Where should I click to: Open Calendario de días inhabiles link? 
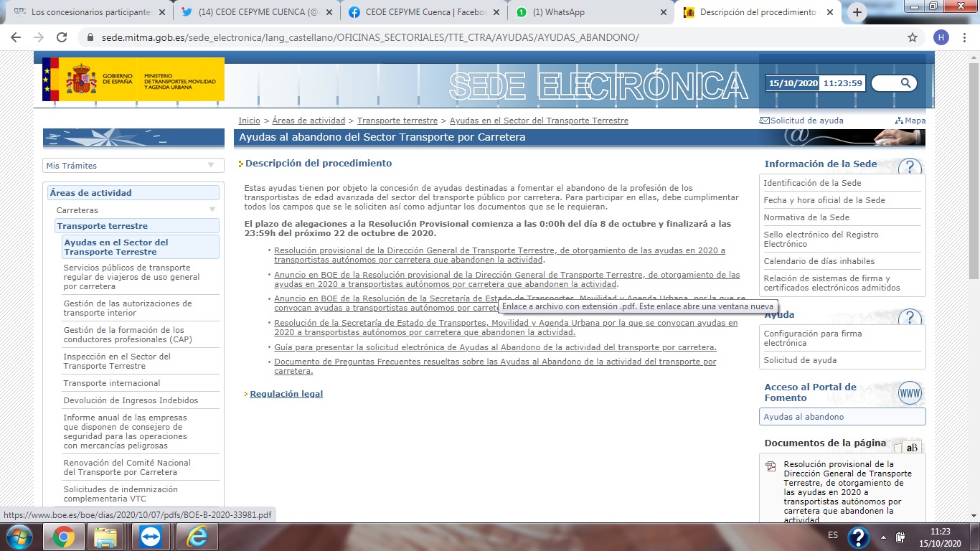819,261
